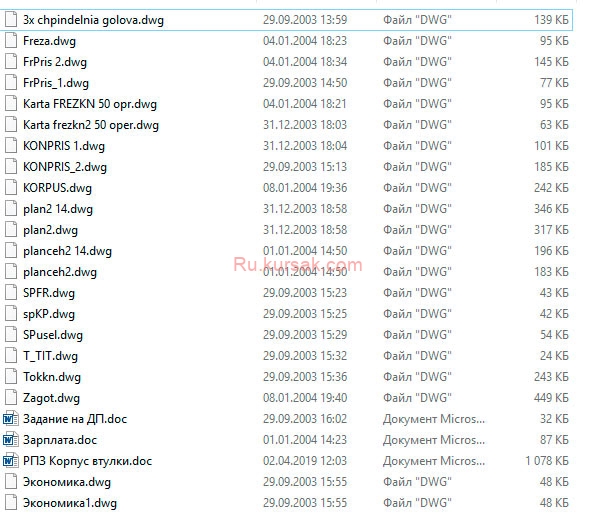596x528 pixels.
Task: Select the KONPRIS 1.dwg file name
Action: (63, 146)
